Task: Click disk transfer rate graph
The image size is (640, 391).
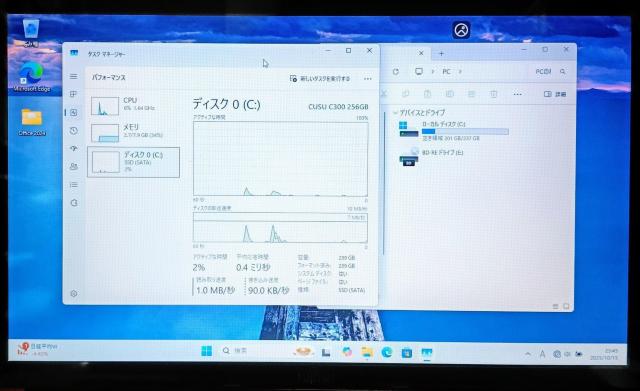Action: coord(280,228)
